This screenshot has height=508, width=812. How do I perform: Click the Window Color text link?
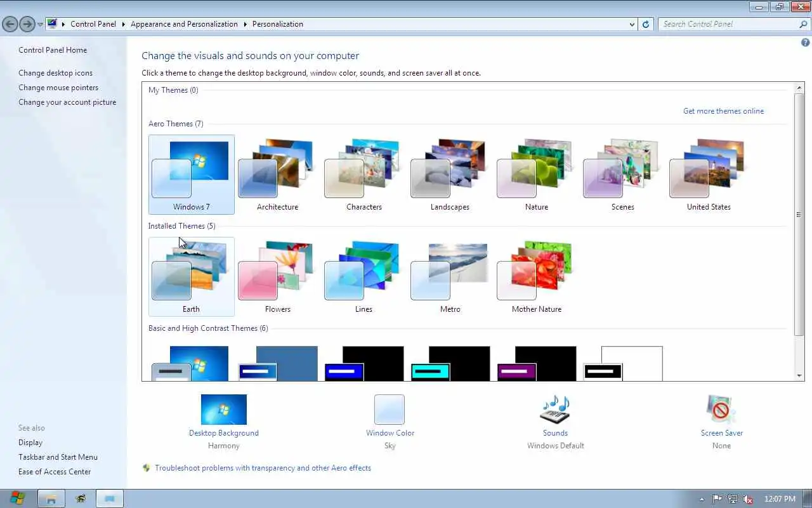390,433
